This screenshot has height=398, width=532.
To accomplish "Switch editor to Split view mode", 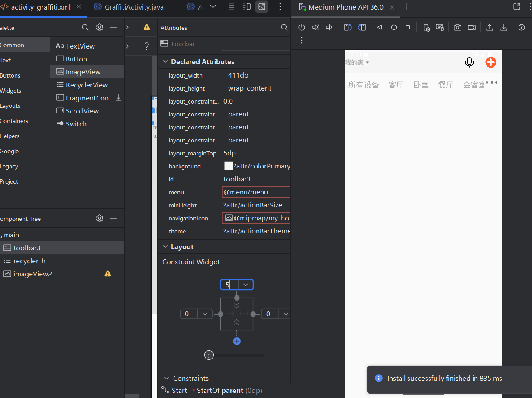I will pyautogui.click(x=247, y=6).
